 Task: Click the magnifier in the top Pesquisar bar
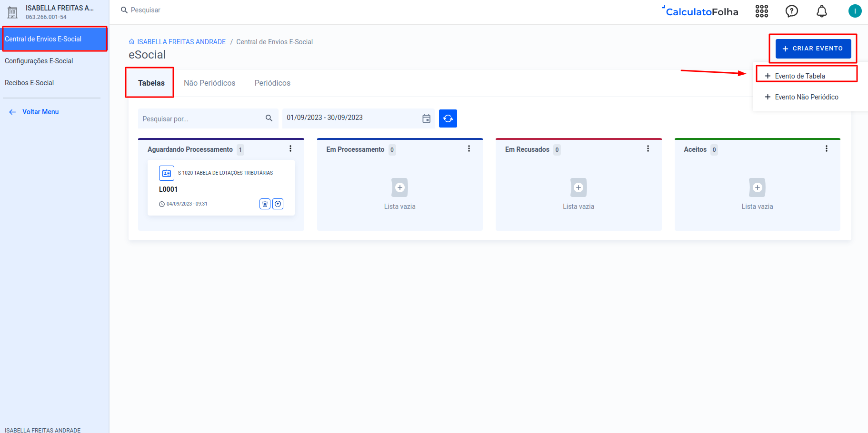click(124, 10)
